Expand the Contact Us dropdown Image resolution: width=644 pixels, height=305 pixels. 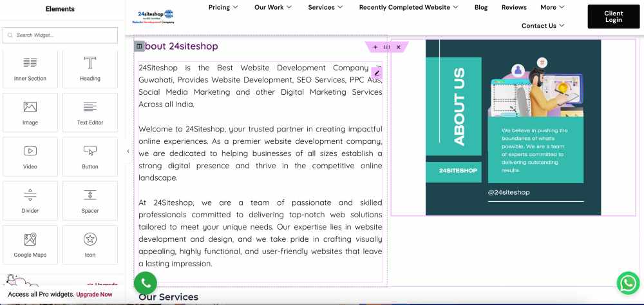[543, 26]
